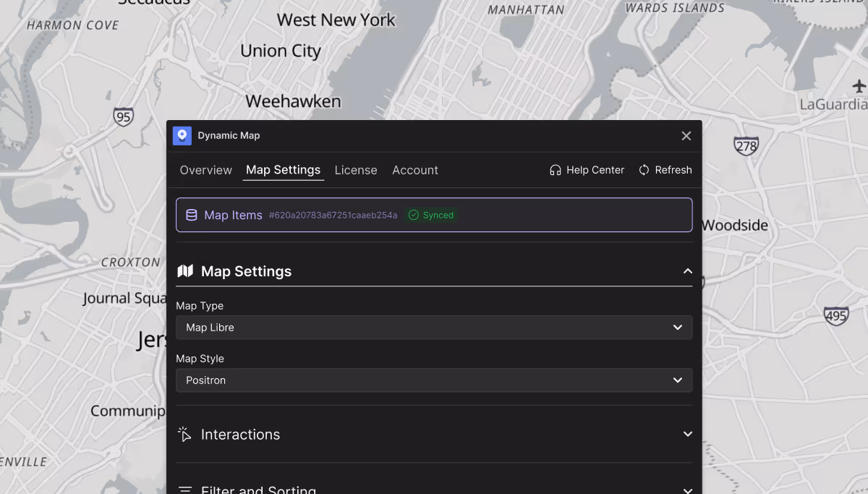Click the circular Refresh icon
The width and height of the screenshot is (868, 494).
[644, 170]
